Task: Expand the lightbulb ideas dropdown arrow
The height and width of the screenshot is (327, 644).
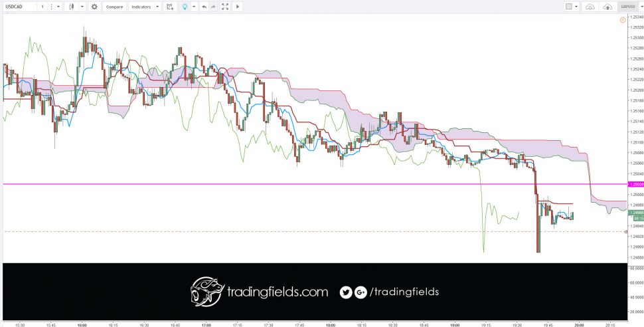Action: [x=195, y=7]
